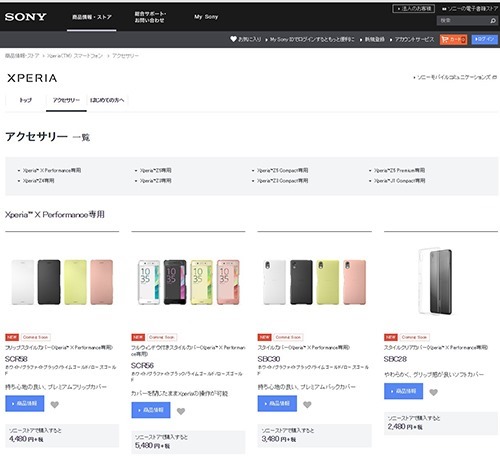
Task: Jump to Xperia Z5 Compact専用 link
Action: point(282,170)
